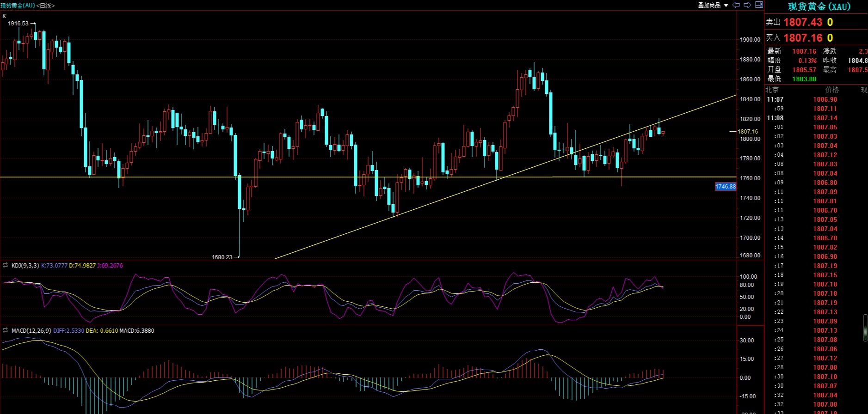Click the 买入 price 1807.16
868x414 pixels.
pos(803,38)
